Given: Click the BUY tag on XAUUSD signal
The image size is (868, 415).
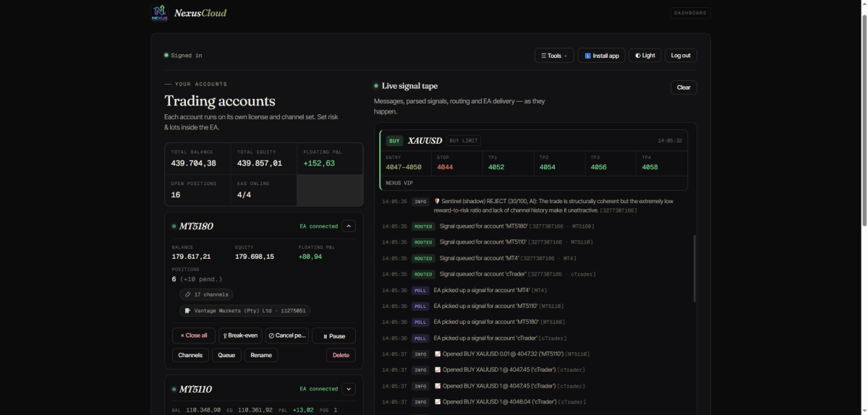Looking at the screenshot, I should (394, 141).
